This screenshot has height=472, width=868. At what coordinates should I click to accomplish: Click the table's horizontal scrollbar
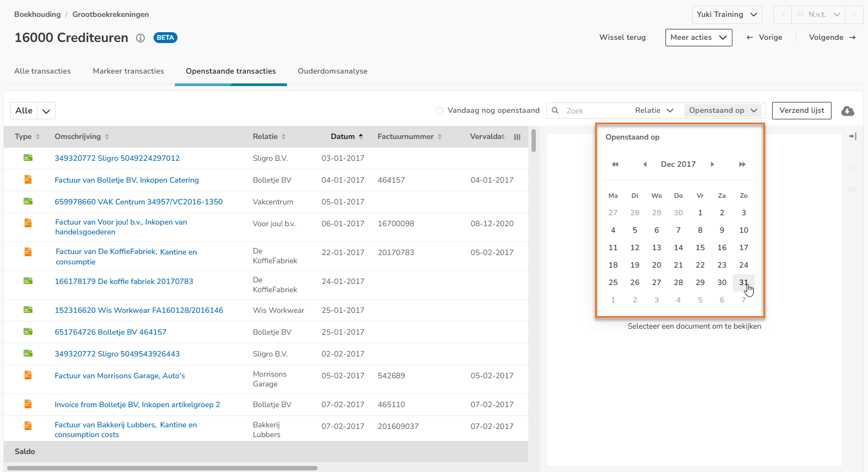162,468
